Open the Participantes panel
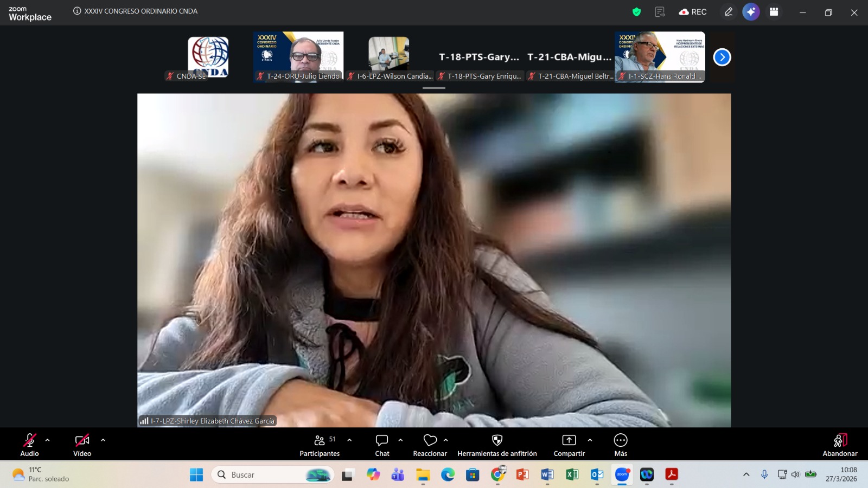 [x=320, y=445]
